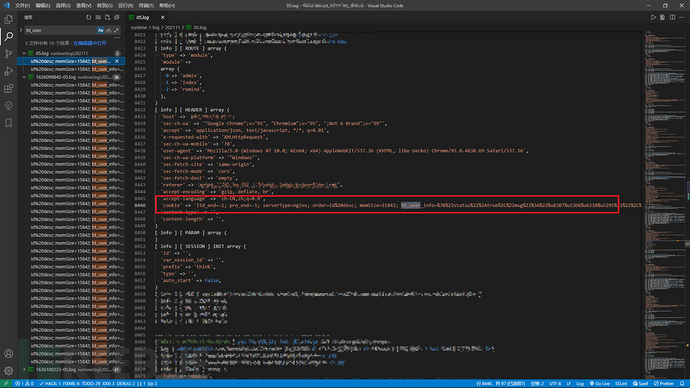The width and height of the screenshot is (690, 388).
Task: Clear the search results
Action: tap(98, 17)
